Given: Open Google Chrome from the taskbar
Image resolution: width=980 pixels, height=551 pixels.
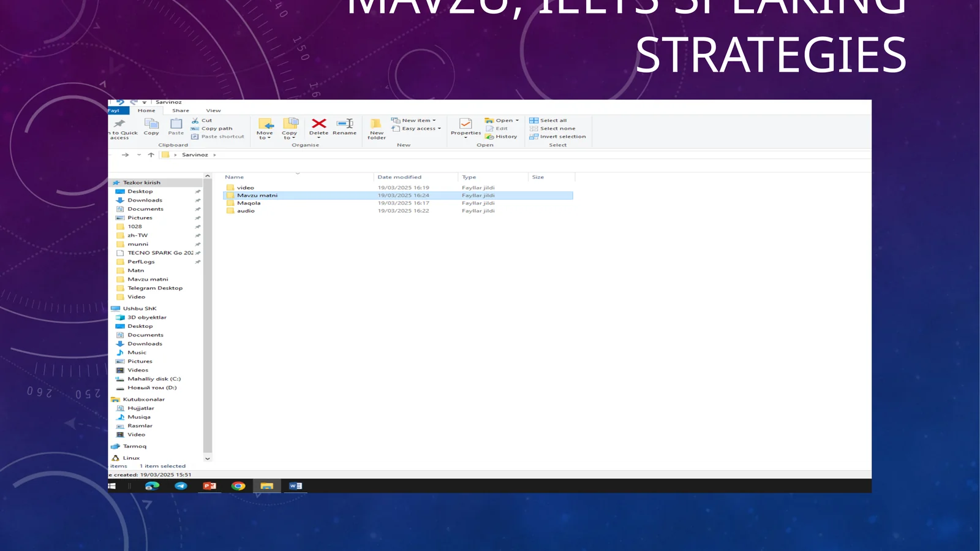Looking at the screenshot, I should 238,486.
